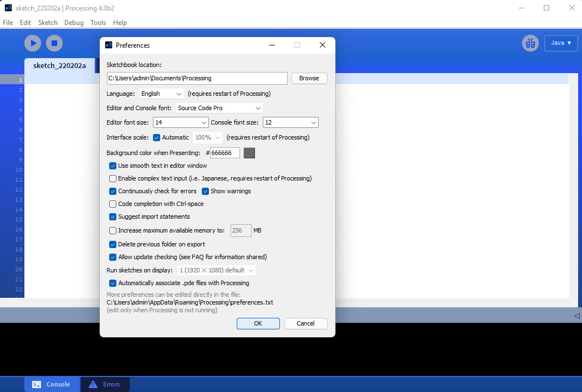The image size is (582, 392).
Task: Click the background color swatch
Action: click(249, 153)
